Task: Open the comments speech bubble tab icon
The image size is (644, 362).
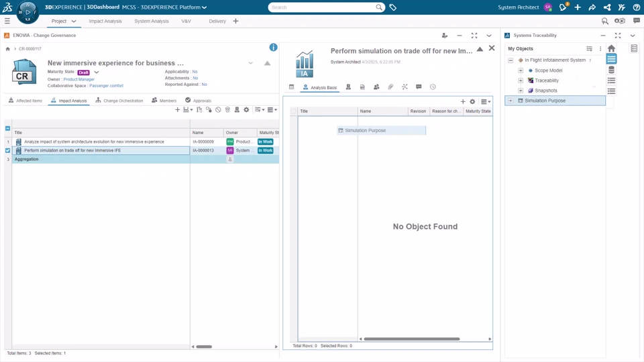Action: point(419,87)
